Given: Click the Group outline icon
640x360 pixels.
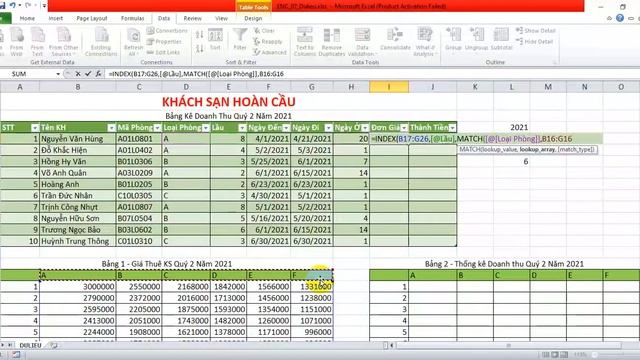Looking at the screenshot, I should pyautogui.click(x=453, y=39).
